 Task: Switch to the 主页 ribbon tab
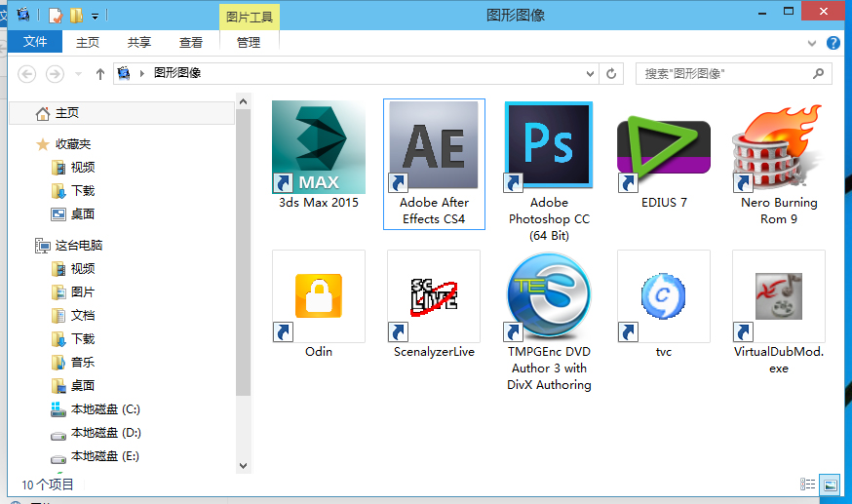88,42
